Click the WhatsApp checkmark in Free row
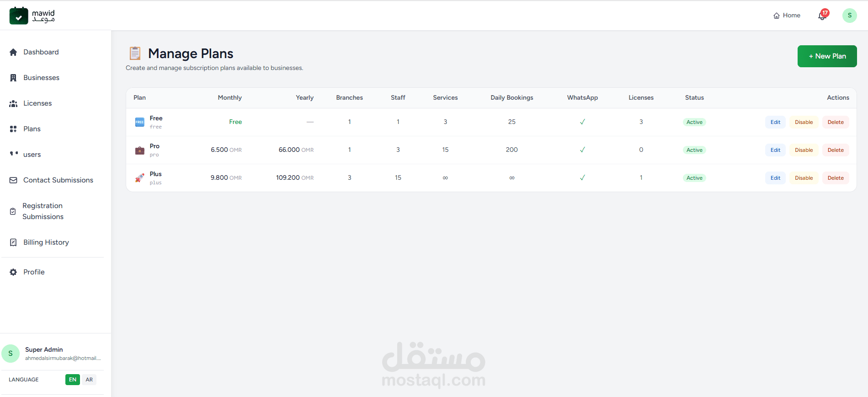The width and height of the screenshot is (868, 397). (582, 122)
